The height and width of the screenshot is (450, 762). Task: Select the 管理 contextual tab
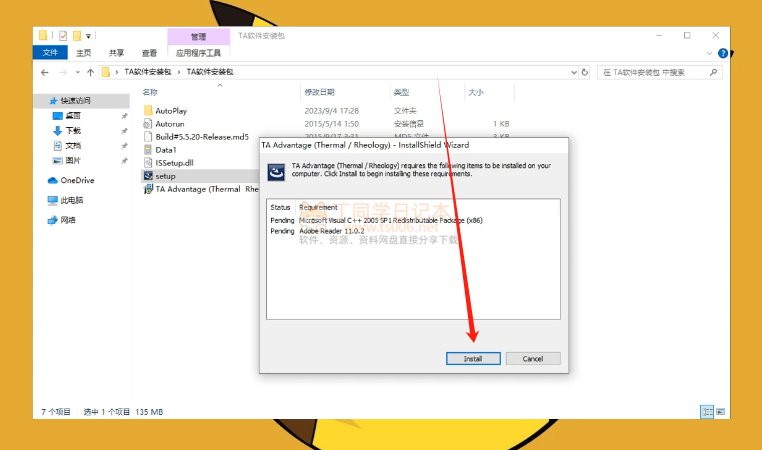click(198, 36)
